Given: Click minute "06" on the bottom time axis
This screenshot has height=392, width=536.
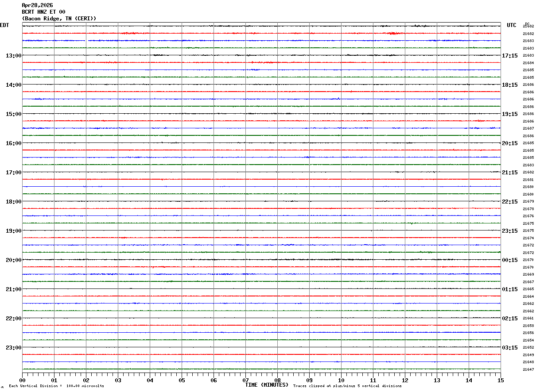Looking at the screenshot, I should click(214, 380).
